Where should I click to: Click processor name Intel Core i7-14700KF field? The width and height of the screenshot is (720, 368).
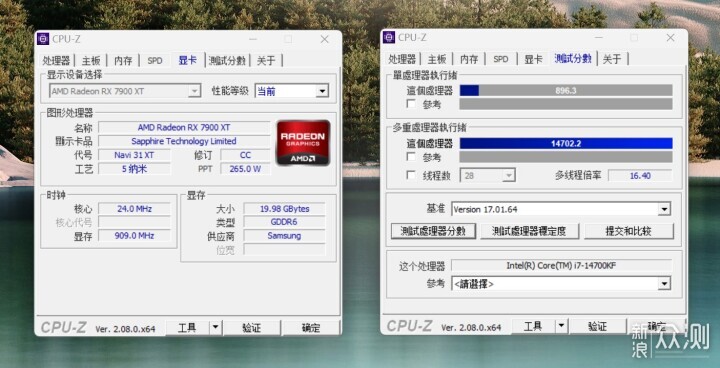pyautogui.click(x=562, y=266)
